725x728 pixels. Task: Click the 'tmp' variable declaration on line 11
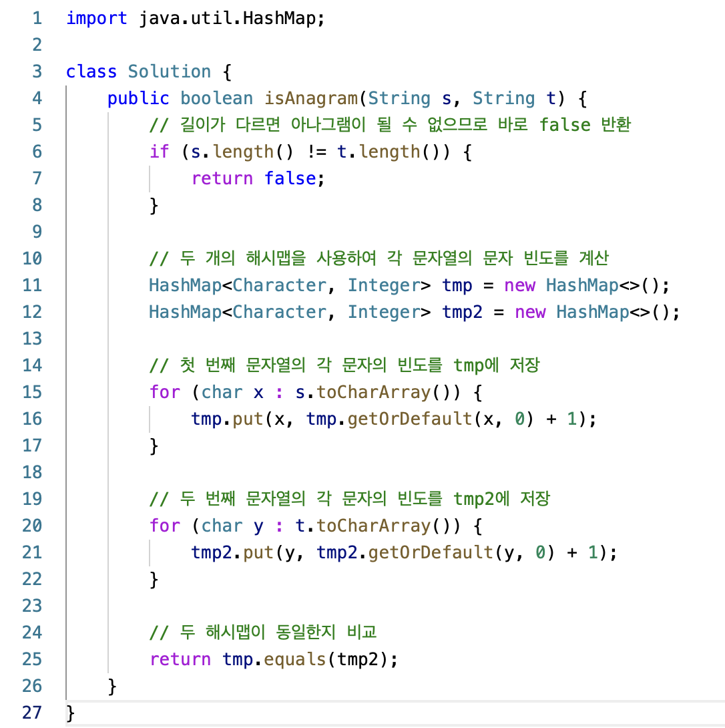[457, 285]
